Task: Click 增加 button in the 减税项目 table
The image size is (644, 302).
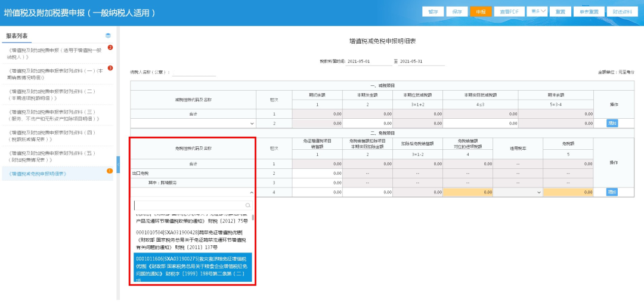Action: tap(612, 123)
